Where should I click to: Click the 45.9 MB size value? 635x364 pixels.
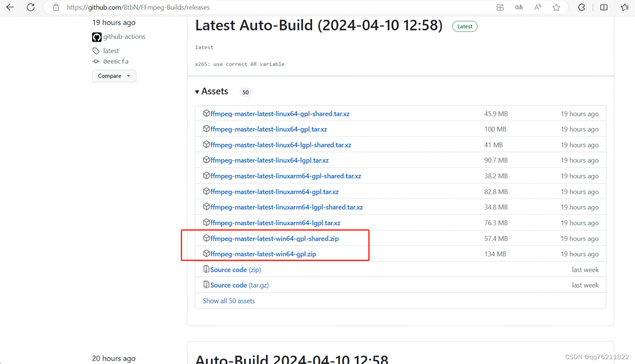(x=496, y=114)
